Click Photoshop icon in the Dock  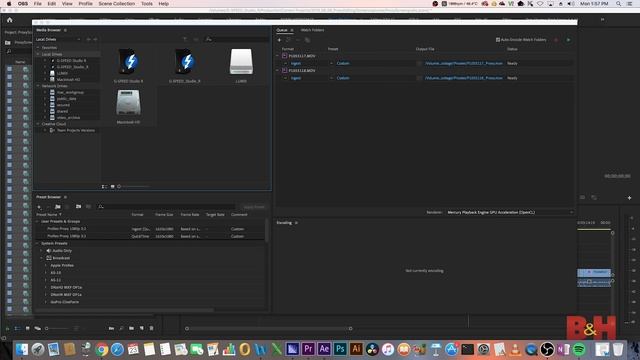point(340,349)
